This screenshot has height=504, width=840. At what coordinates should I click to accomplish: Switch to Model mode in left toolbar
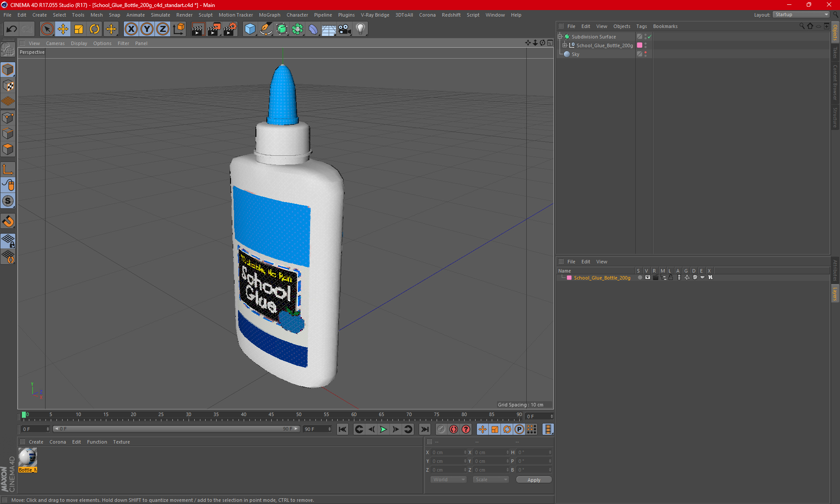pyautogui.click(x=8, y=70)
